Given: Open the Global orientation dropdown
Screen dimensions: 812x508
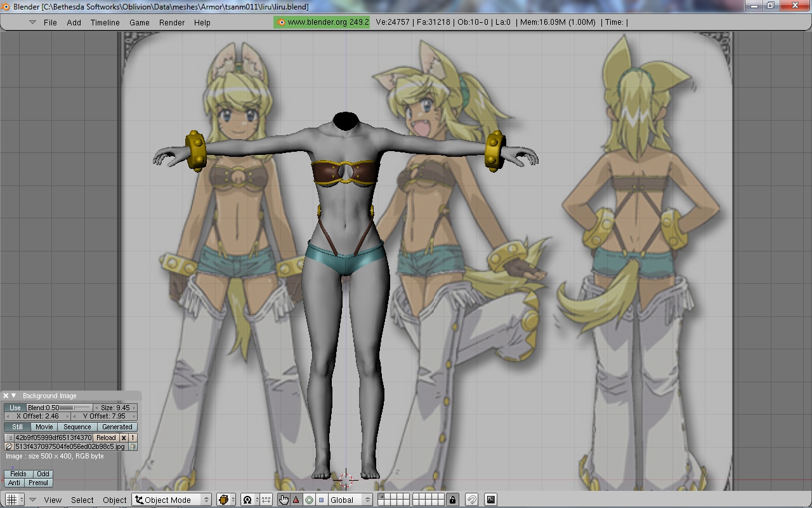Looking at the screenshot, I should [x=349, y=500].
